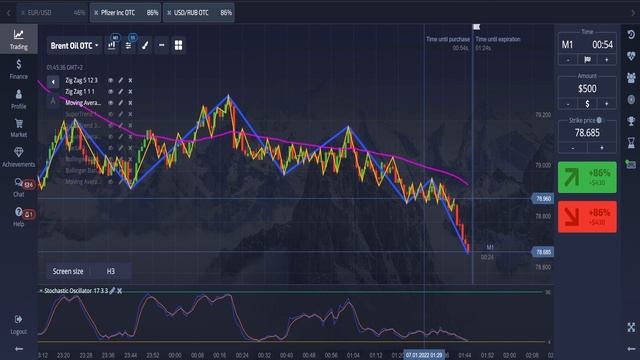Screen dimensions: 640x360
Task: Open the hourglass pending trades icon
Action: 631,142
